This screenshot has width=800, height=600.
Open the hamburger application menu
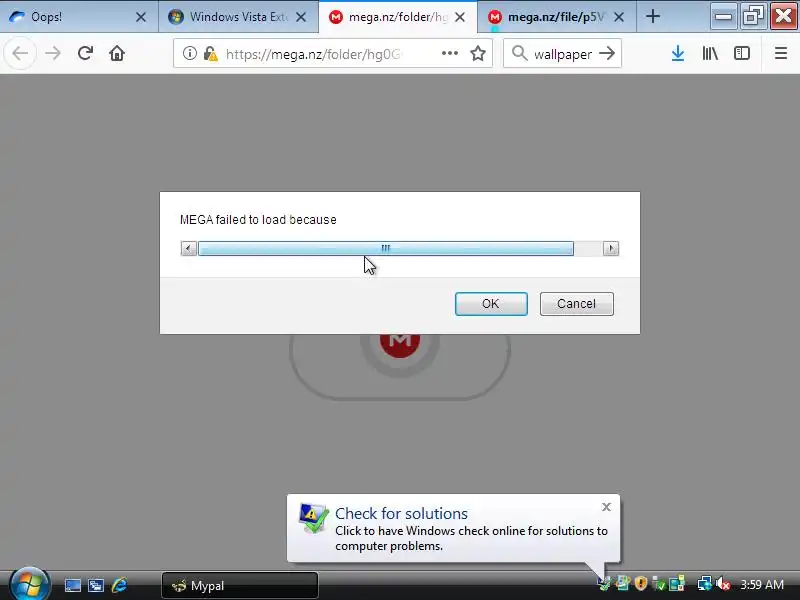point(781,53)
